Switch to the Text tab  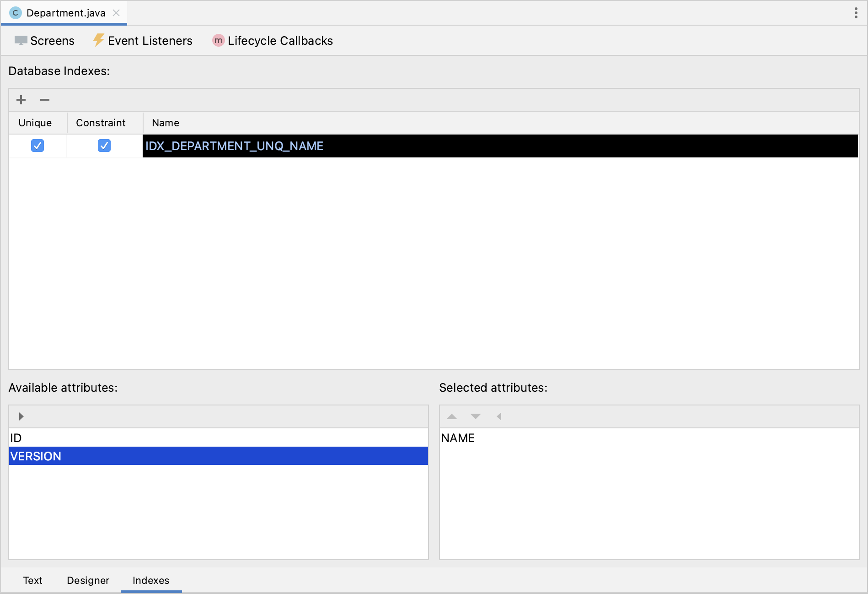pos(32,580)
